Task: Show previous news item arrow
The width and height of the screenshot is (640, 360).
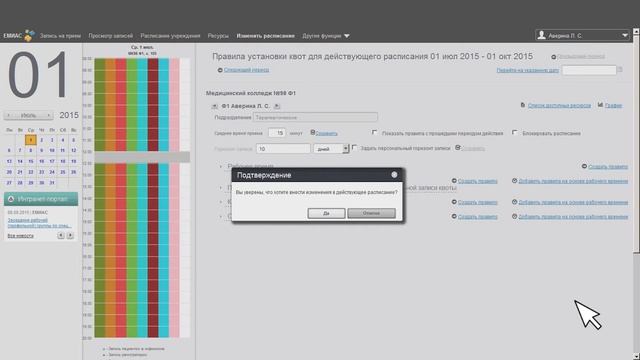Action: tap(60, 236)
